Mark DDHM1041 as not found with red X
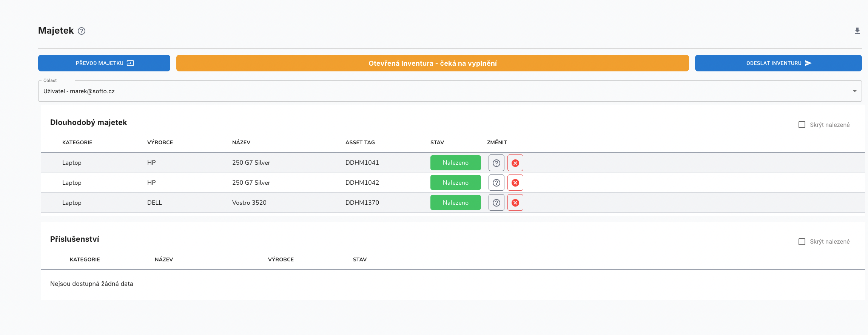The image size is (868, 335). tap(515, 163)
